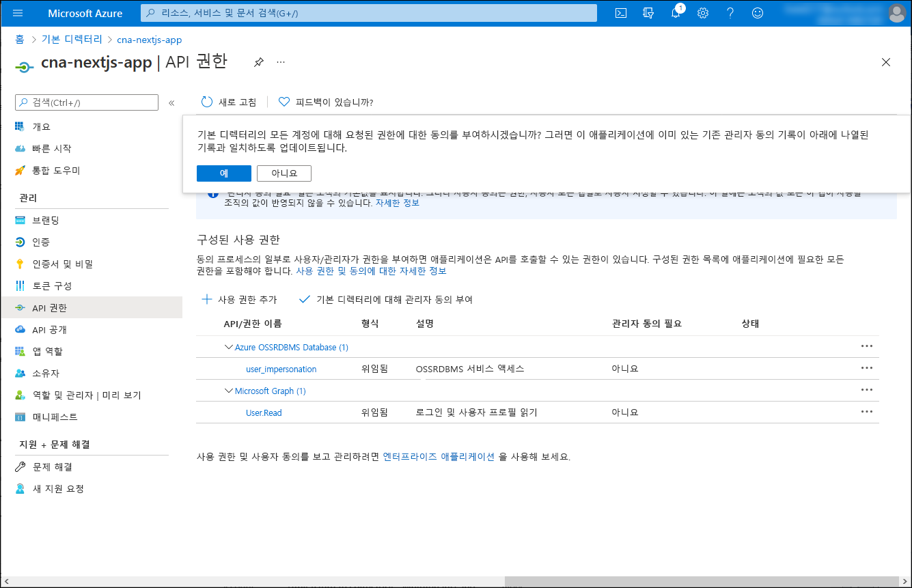Go to 홈 breadcrumb

click(x=20, y=40)
